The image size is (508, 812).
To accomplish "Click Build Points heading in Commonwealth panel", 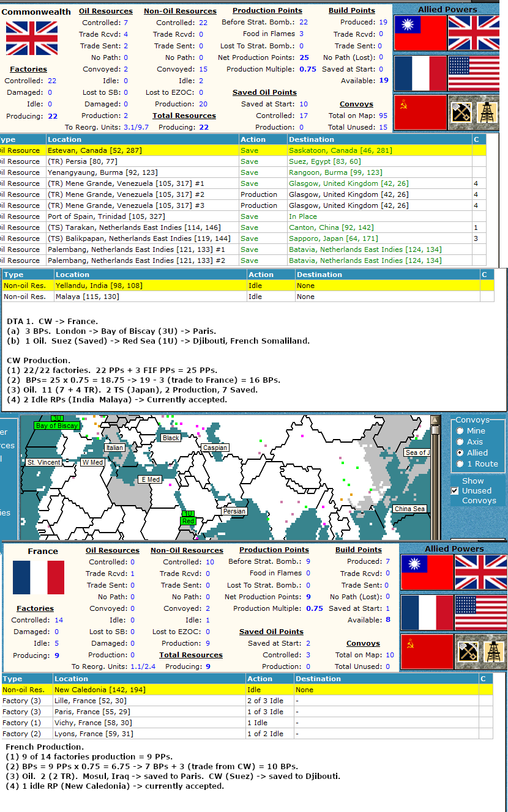I will point(352,10).
